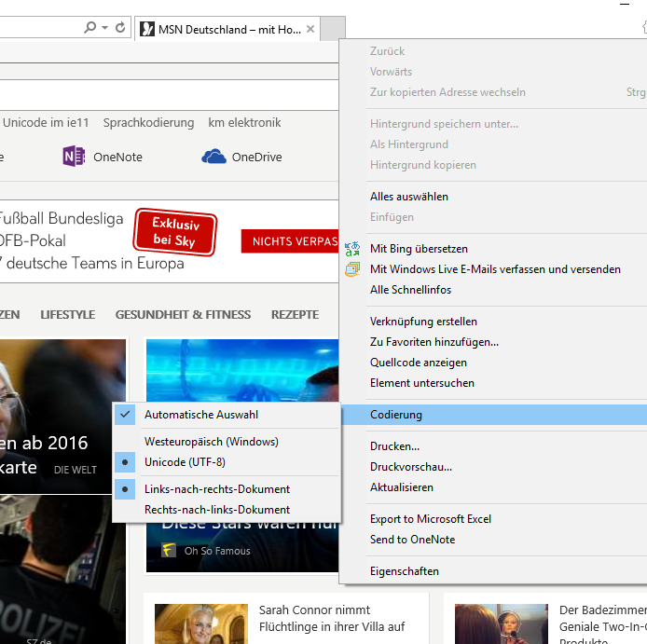This screenshot has width=647, height=644.
Task: Click the police photo article image
Action: 62,569
